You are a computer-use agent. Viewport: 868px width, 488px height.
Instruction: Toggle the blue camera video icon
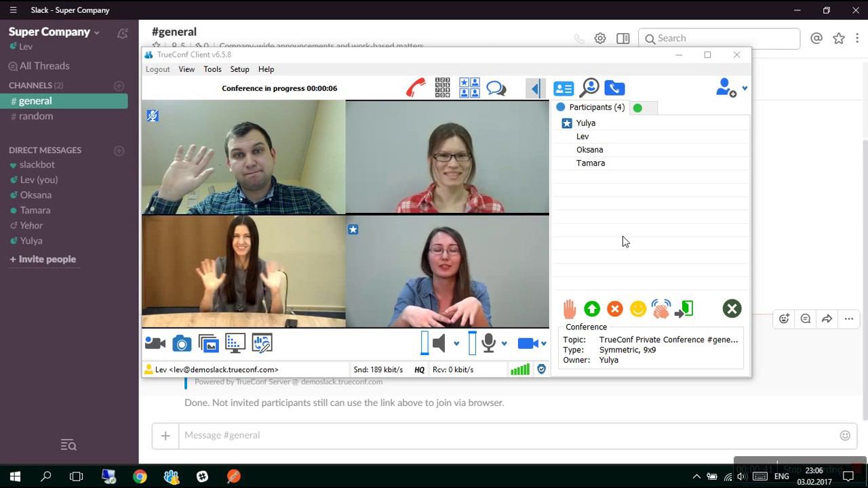click(x=528, y=344)
